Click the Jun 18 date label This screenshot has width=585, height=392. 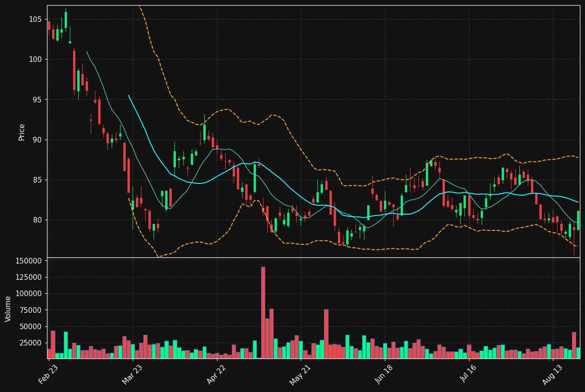click(385, 374)
